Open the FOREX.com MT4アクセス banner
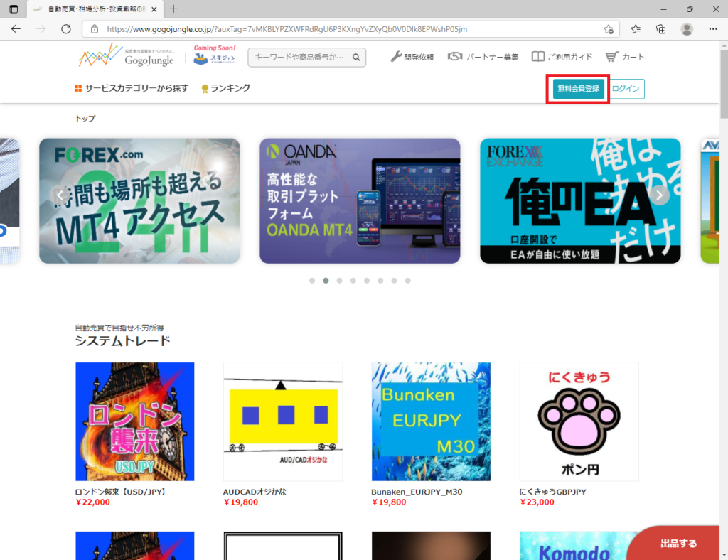 tap(139, 201)
